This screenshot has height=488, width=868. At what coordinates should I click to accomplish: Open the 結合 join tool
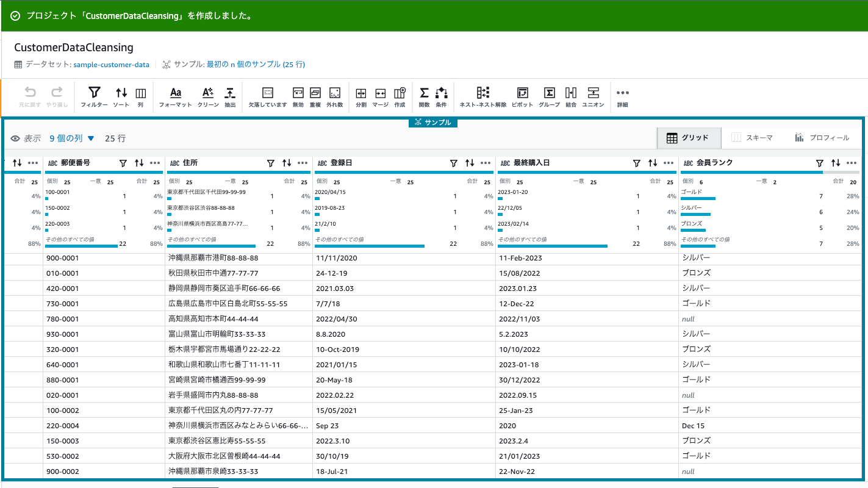point(571,97)
